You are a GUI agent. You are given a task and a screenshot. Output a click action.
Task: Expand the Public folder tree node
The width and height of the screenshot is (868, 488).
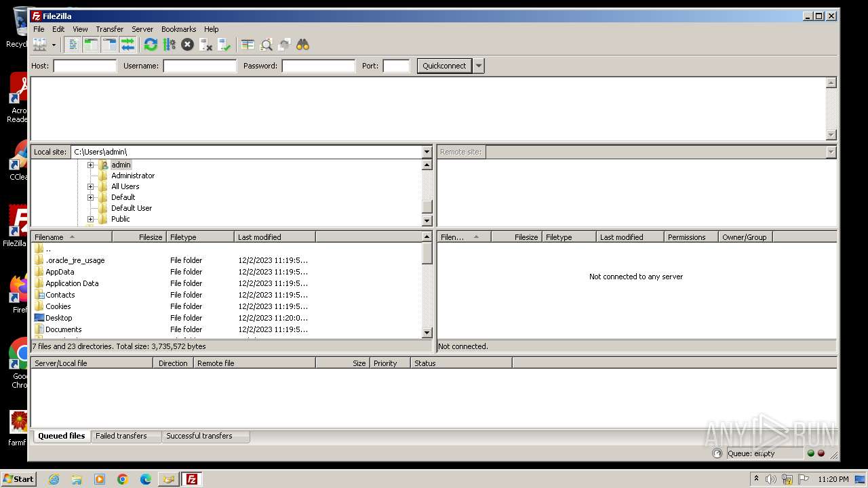coord(90,219)
